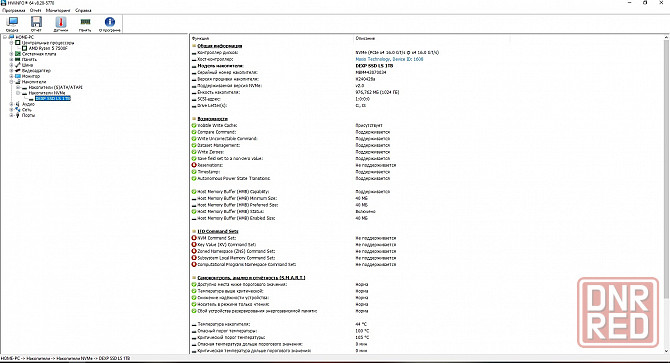Click the red icon beside Key Value (KV) Command Set

point(194,245)
